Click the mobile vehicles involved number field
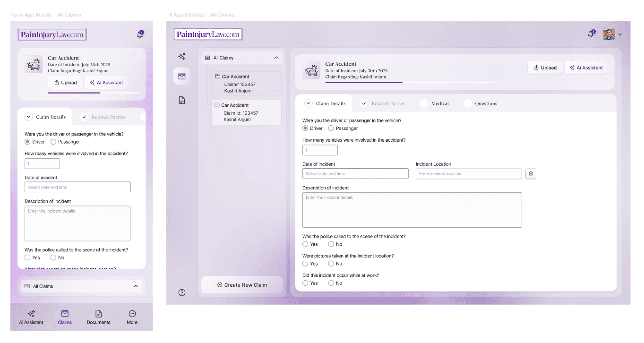The height and width of the screenshot is (343, 644). click(42, 163)
